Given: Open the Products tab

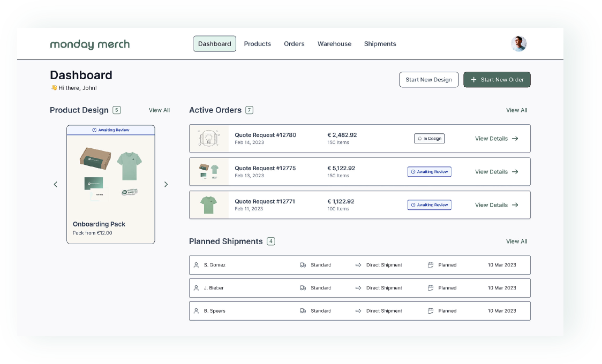Looking at the screenshot, I should (x=258, y=44).
